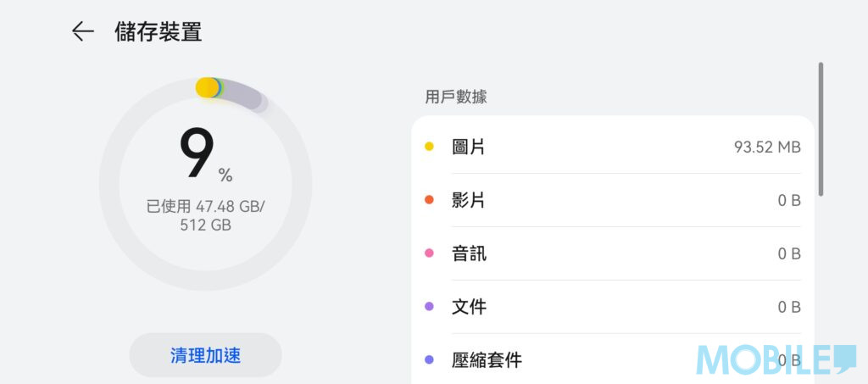Image resolution: width=868 pixels, height=384 pixels.
Task: Open the 壓縮套件 list entry
Action: 487,360
